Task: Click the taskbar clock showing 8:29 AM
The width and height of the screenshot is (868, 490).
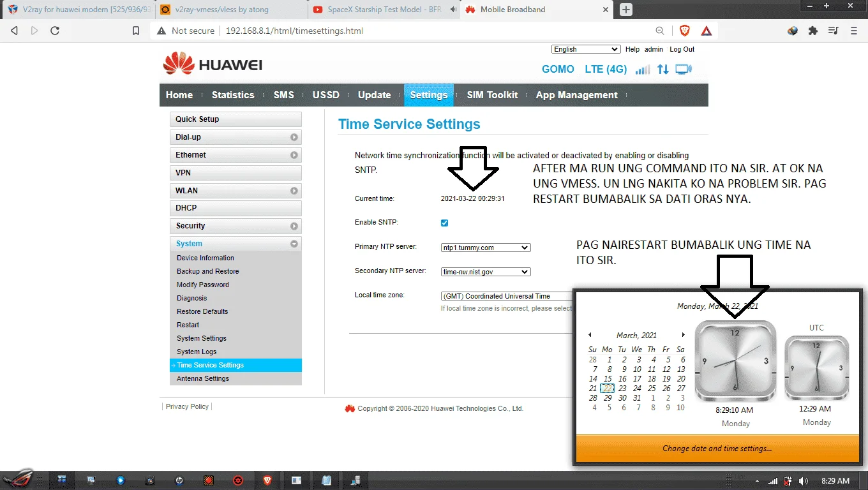Action: (835, 481)
